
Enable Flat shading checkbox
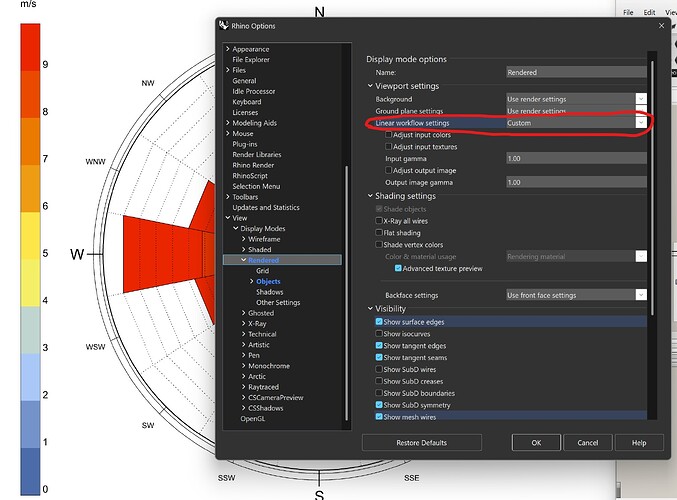click(379, 232)
